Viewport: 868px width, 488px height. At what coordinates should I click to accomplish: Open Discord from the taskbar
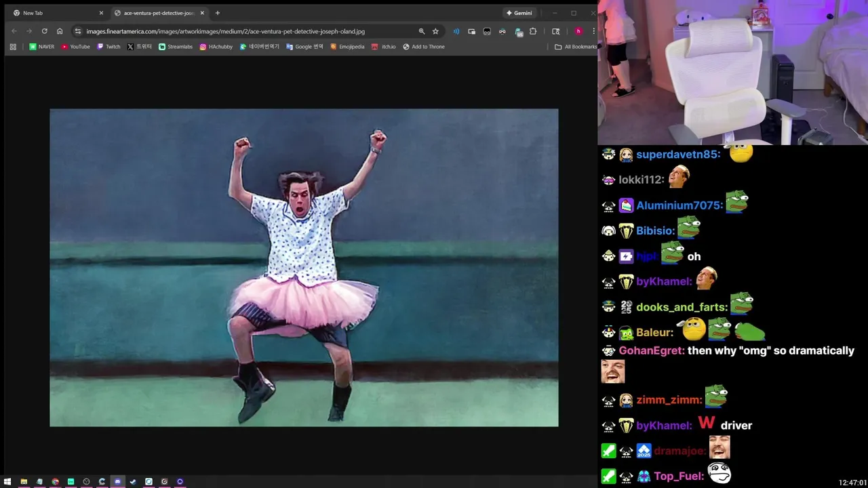(117, 482)
